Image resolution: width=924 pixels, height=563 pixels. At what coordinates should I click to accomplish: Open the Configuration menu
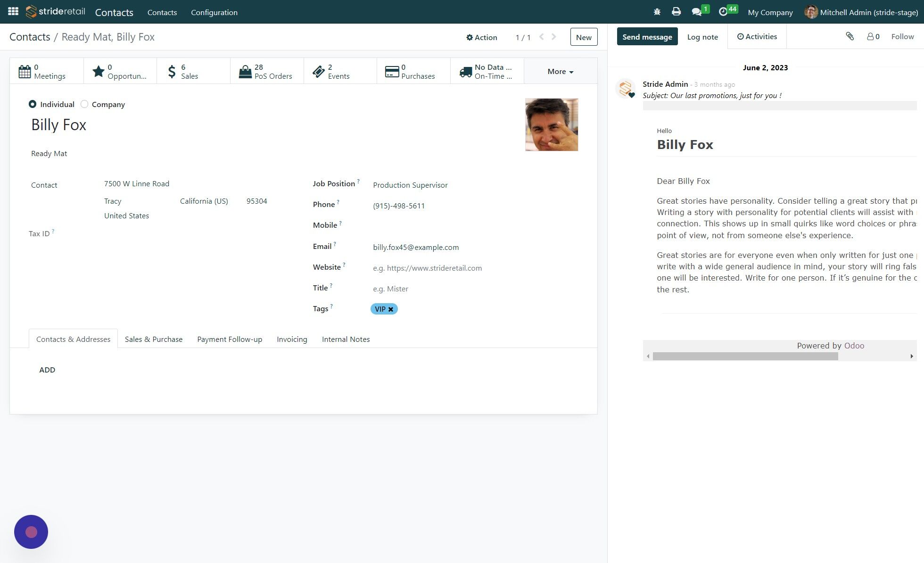click(214, 12)
